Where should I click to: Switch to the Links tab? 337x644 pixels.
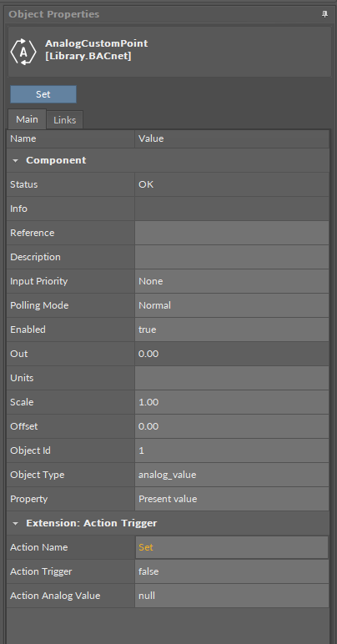click(64, 120)
